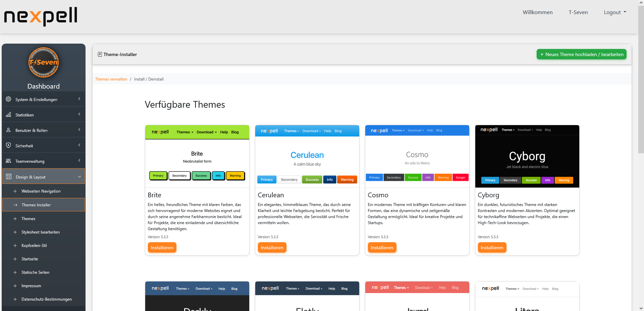
Task: Select the Teamverwaltung group icon
Action: pos(8,161)
